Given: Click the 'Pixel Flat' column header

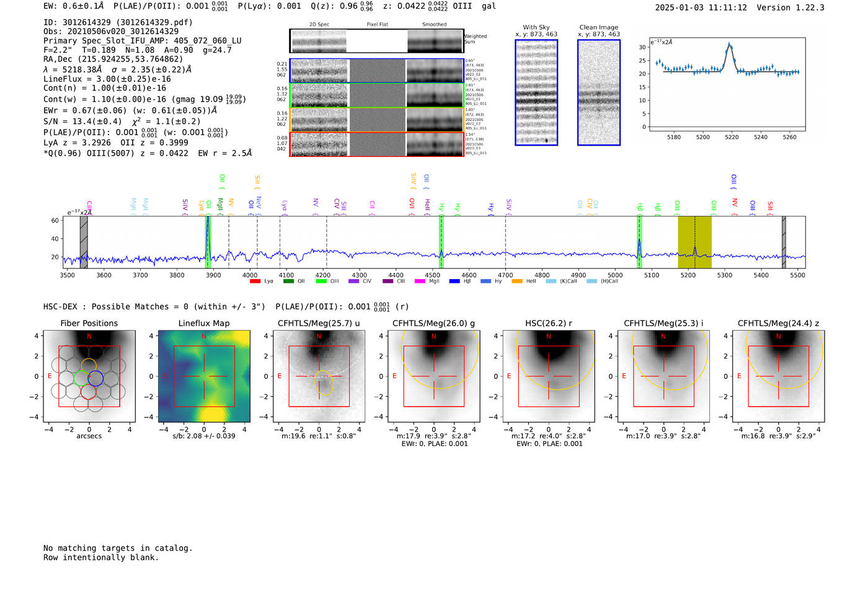Looking at the screenshot, I should coord(377,25).
